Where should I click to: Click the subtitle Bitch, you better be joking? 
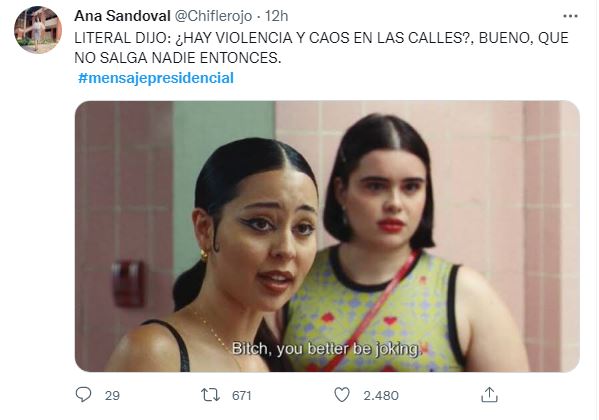326,349
